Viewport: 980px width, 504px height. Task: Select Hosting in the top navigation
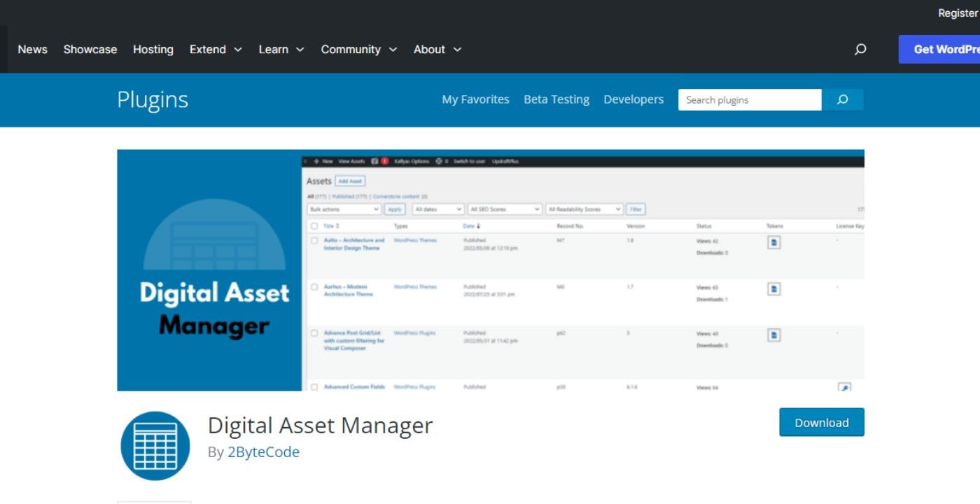(x=153, y=50)
